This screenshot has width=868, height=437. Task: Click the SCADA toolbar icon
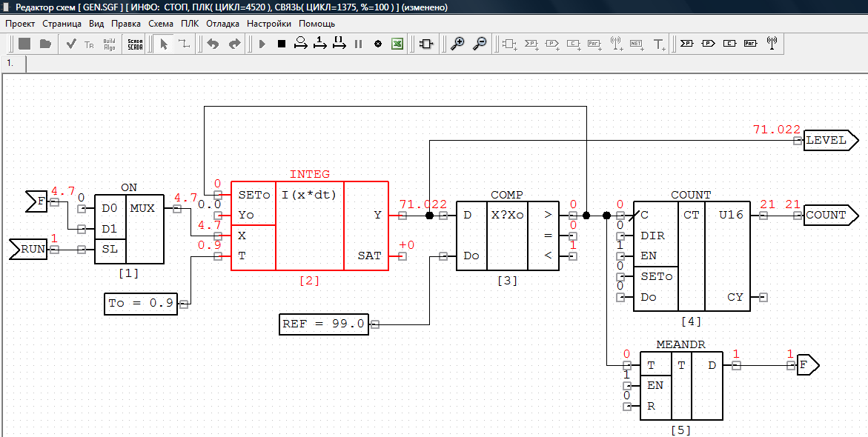135,44
